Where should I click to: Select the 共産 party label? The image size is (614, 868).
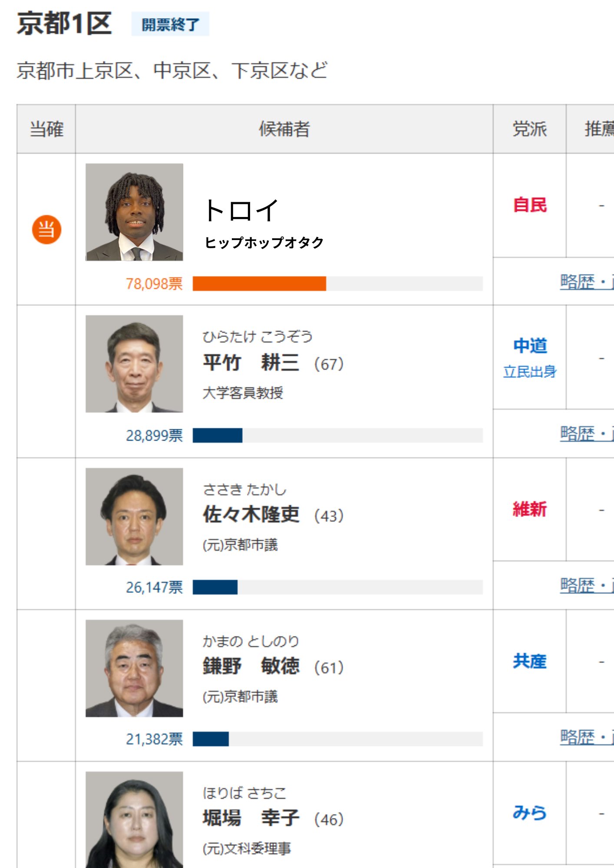click(x=529, y=661)
